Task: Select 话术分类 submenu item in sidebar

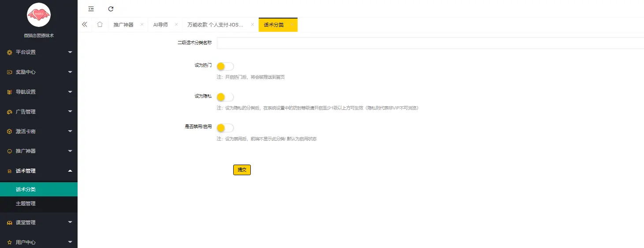Action: tap(39, 189)
